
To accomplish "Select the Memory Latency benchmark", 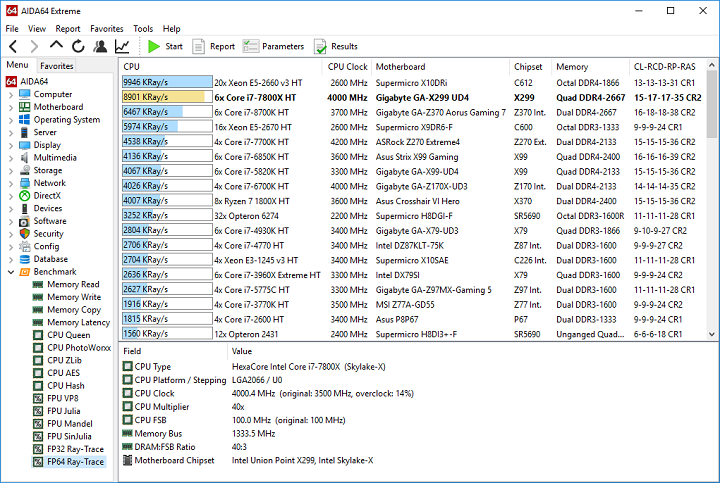I will [79, 322].
